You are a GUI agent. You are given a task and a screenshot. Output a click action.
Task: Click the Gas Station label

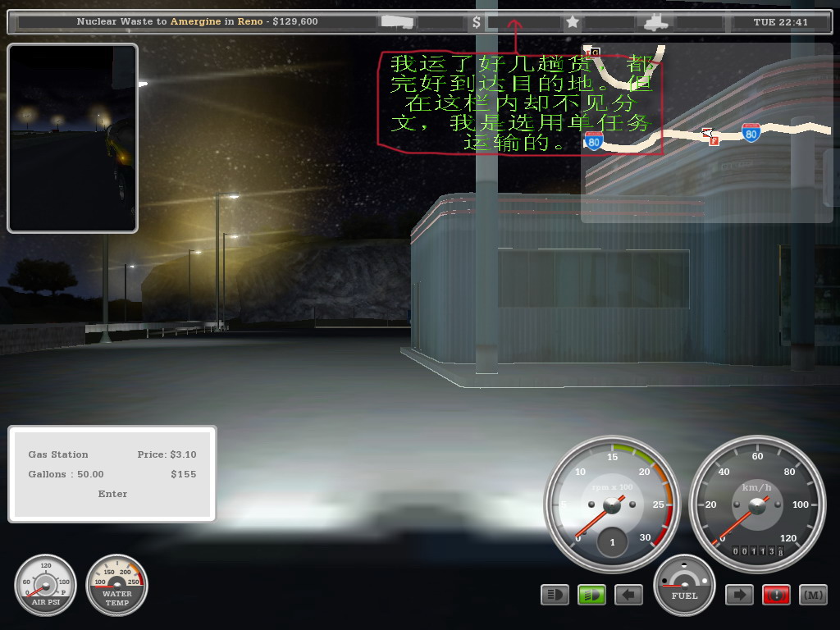58,454
